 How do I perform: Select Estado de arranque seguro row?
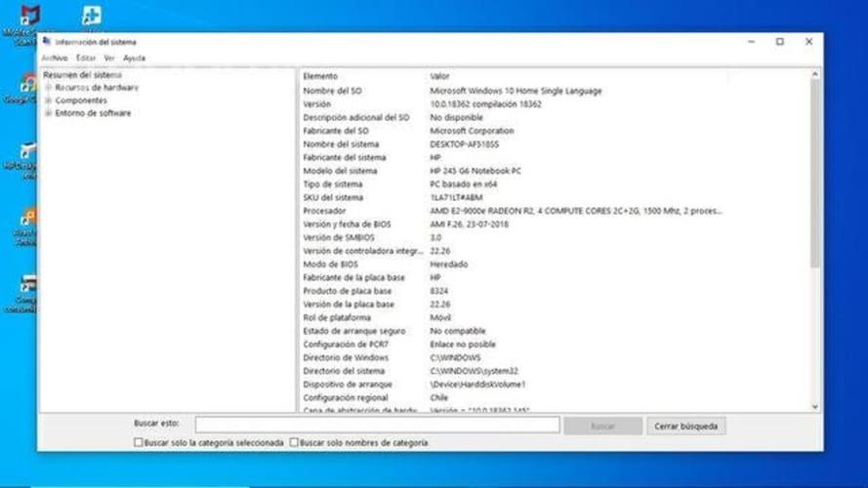pos(556,330)
